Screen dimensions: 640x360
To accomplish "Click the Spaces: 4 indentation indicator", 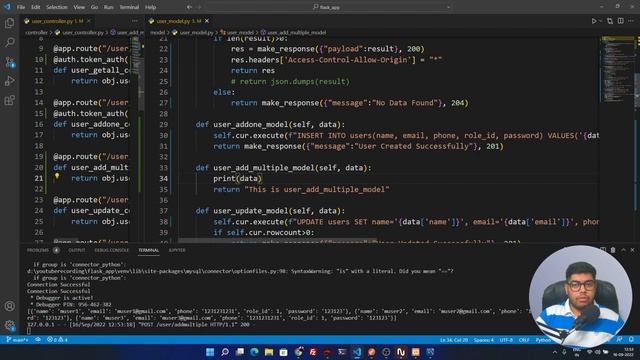I will coord(484,340).
